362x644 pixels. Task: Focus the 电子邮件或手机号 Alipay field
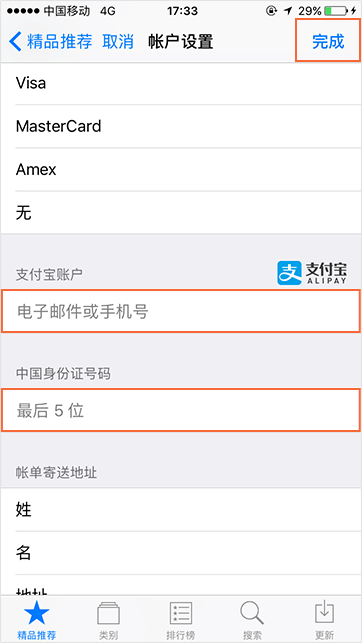point(181,311)
